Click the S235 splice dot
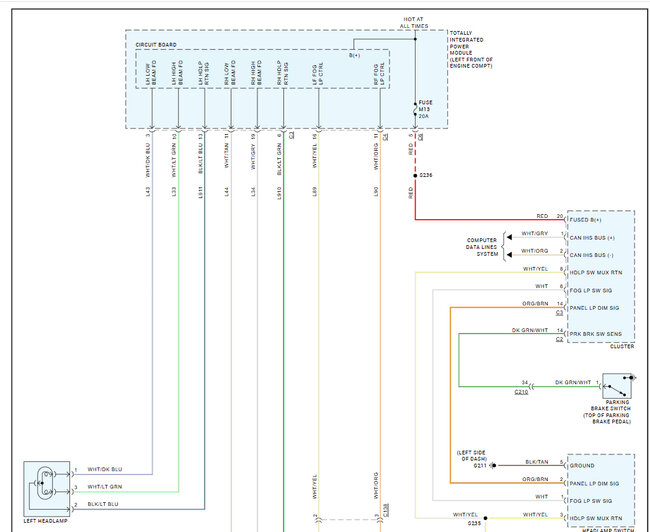This screenshot has width=650, height=532. click(x=485, y=518)
